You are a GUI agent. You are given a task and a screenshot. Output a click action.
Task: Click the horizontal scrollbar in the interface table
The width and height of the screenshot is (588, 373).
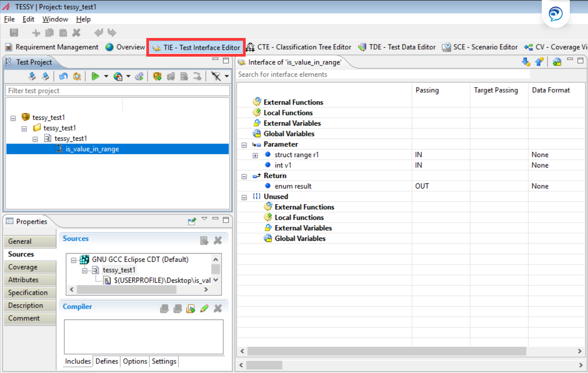387,351
